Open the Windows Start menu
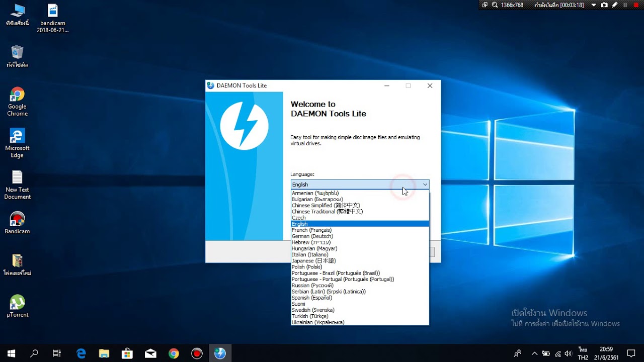Image resolution: width=644 pixels, height=362 pixels. (x=11, y=353)
